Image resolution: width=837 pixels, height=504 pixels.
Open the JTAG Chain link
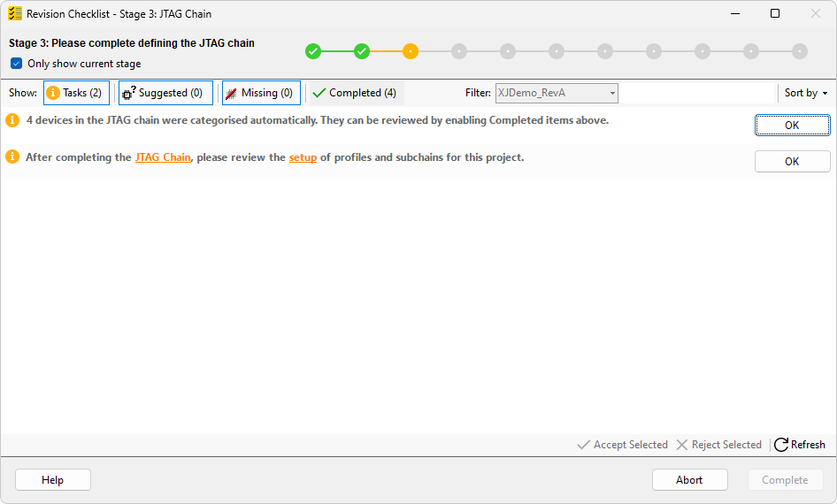pyautogui.click(x=163, y=157)
